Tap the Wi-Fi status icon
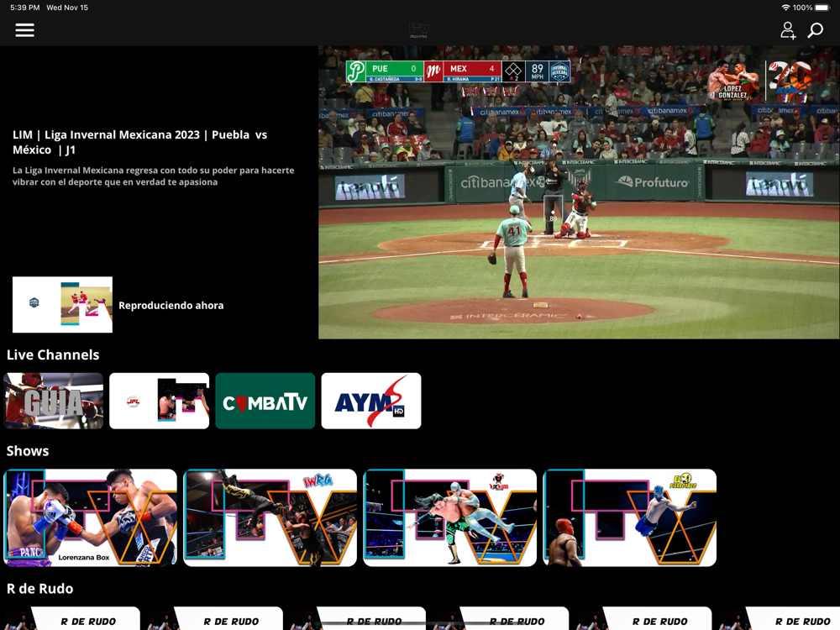The image size is (840, 630). tap(786, 8)
